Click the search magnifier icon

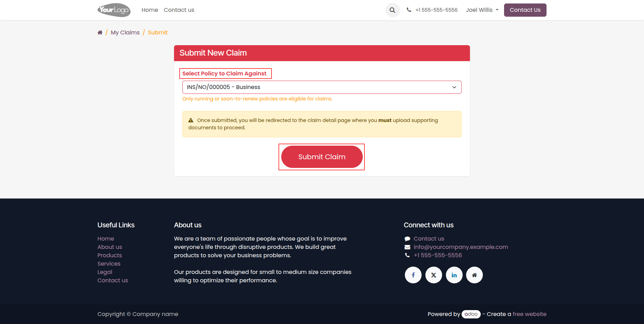[392, 10]
